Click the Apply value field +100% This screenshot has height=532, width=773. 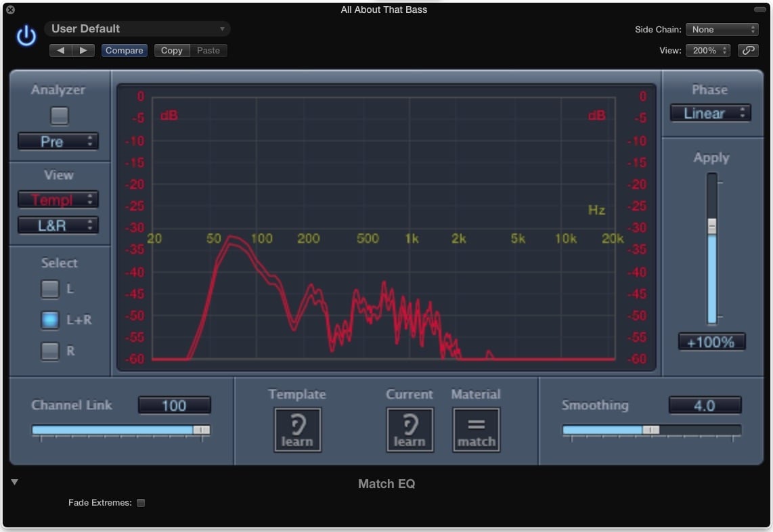pyautogui.click(x=711, y=342)
